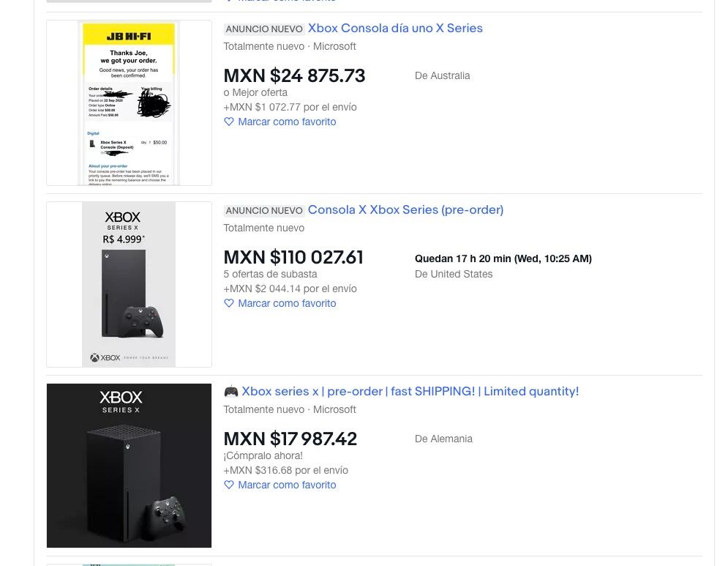728x566 pixels.
Task: Click heart icon for MXN $17 987.42 listing
Action: click(x=229, y=485)
